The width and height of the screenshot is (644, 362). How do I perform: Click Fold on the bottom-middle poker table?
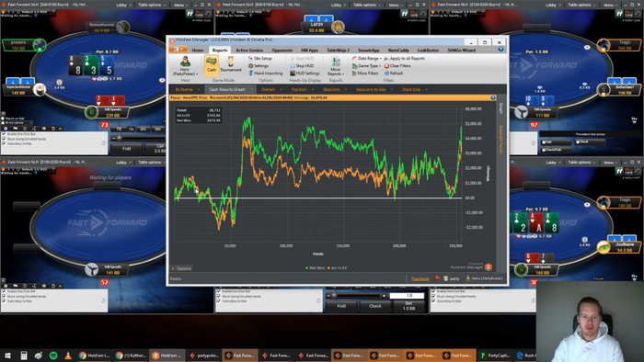tap(341, 306)
